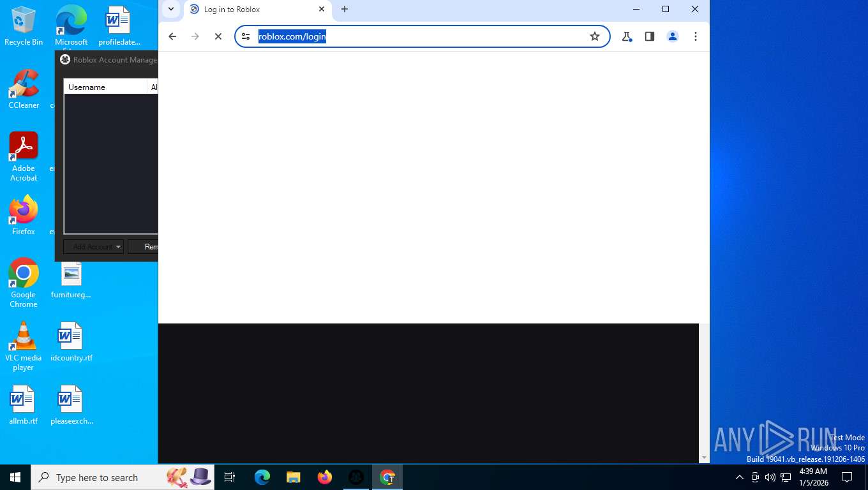Stop loading the Roblox login page
Image resolution: width=868 pixels, height=490 pixels.
[218, 36]
